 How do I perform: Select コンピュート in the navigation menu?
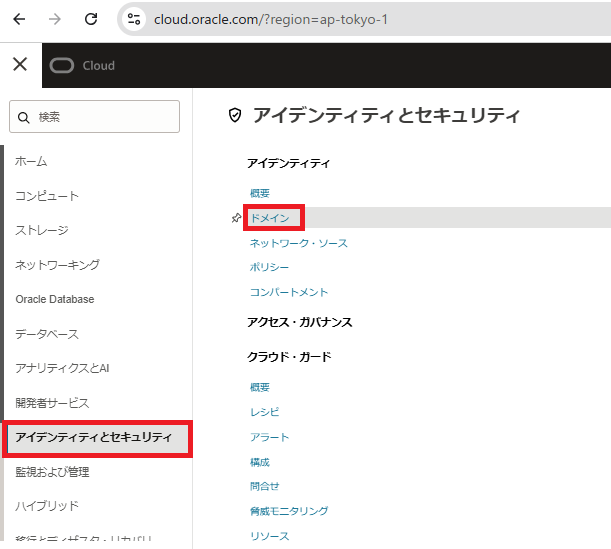point(47,196)
